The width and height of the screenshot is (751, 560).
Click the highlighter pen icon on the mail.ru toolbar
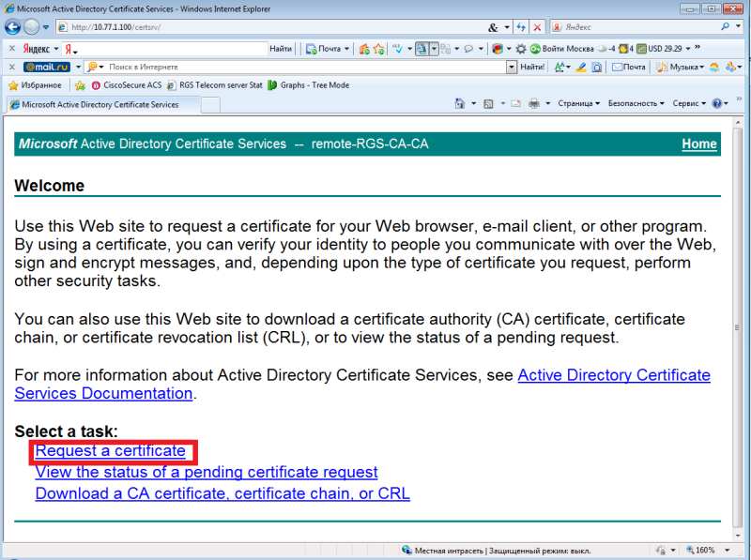[x=581, y=67]
